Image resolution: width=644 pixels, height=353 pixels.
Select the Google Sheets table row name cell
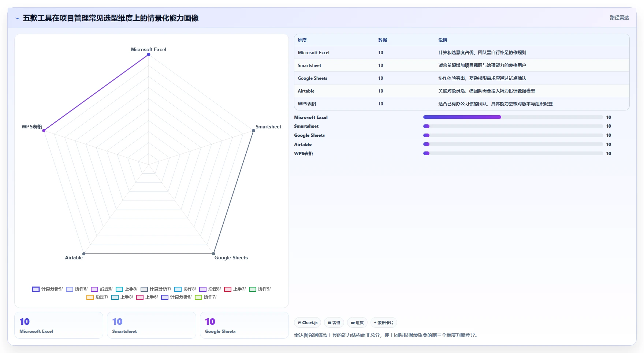[x=312, y=78]
